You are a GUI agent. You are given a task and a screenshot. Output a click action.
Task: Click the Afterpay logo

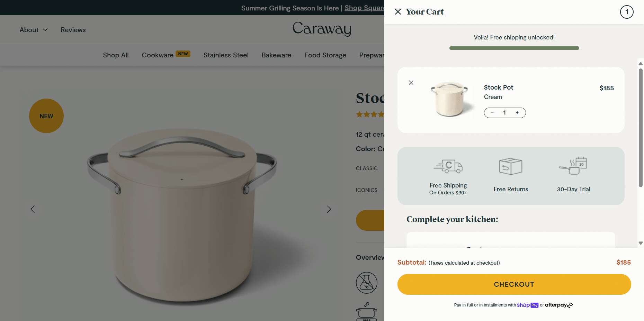(x=558, y=305)
